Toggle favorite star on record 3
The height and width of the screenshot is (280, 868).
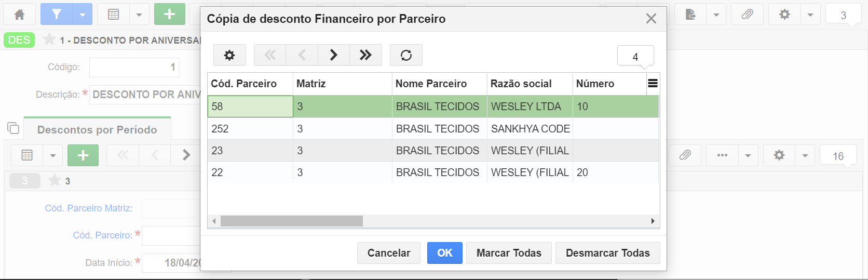point(55,180)
